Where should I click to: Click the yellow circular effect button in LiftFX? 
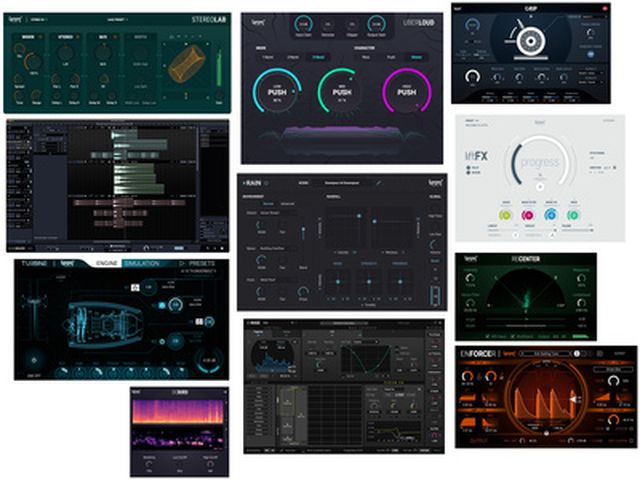click(x=505, y=215)
